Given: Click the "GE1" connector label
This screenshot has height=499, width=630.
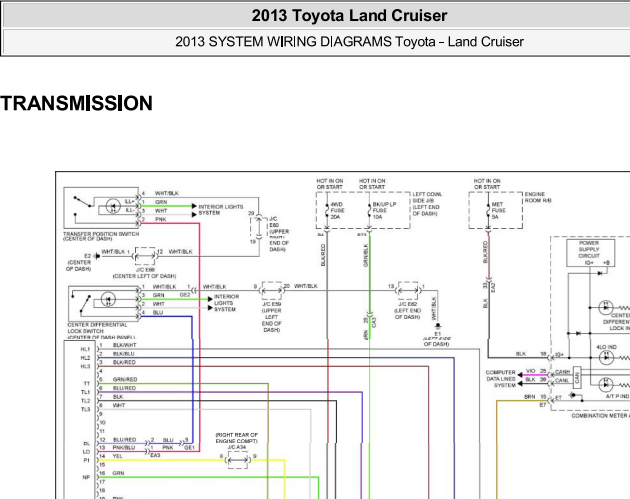Looking at the screenshot, I should click(x=189, y=448).
